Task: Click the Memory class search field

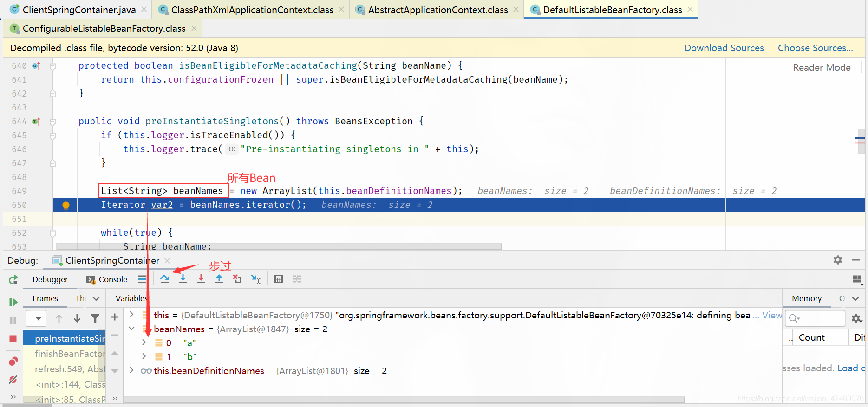Action: click(815, 318)
